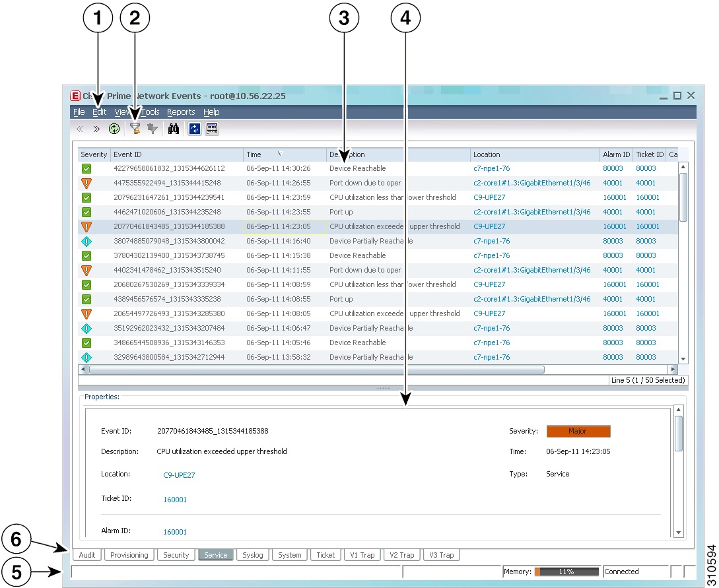Click the red E application icon in title bar
The width and height of the screenshot is (719, 588).
[75, 96]
